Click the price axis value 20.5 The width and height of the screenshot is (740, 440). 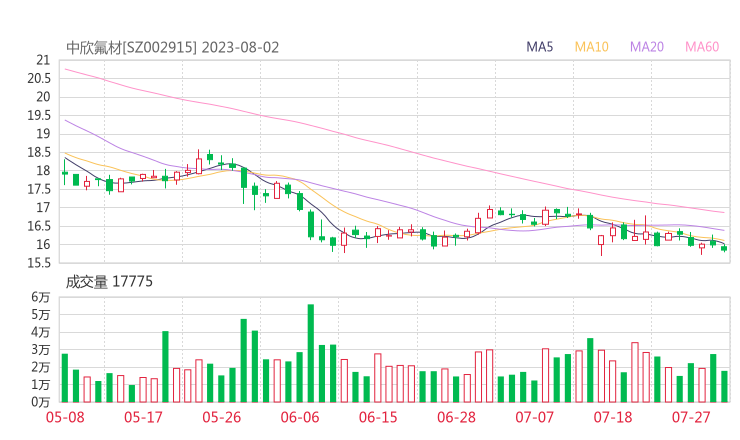pyautogui.click(x=39, y=78)
